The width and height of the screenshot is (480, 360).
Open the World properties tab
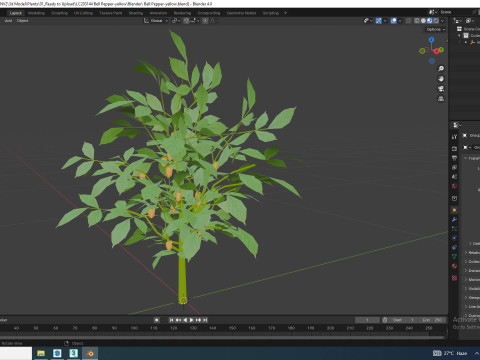tap(454, 186)
